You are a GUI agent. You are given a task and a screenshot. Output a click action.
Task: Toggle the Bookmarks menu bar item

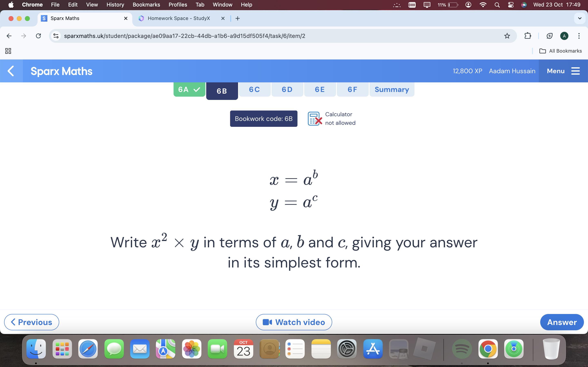146,5
